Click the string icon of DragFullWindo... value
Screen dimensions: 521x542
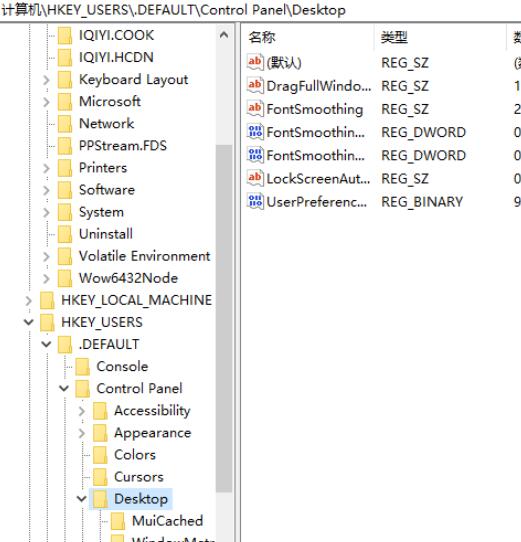[x=255, y=86]
